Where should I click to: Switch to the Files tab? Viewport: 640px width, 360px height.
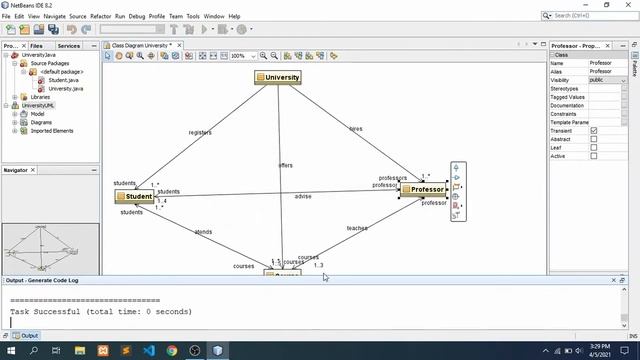pyautogui.click(x=36, y=46)
